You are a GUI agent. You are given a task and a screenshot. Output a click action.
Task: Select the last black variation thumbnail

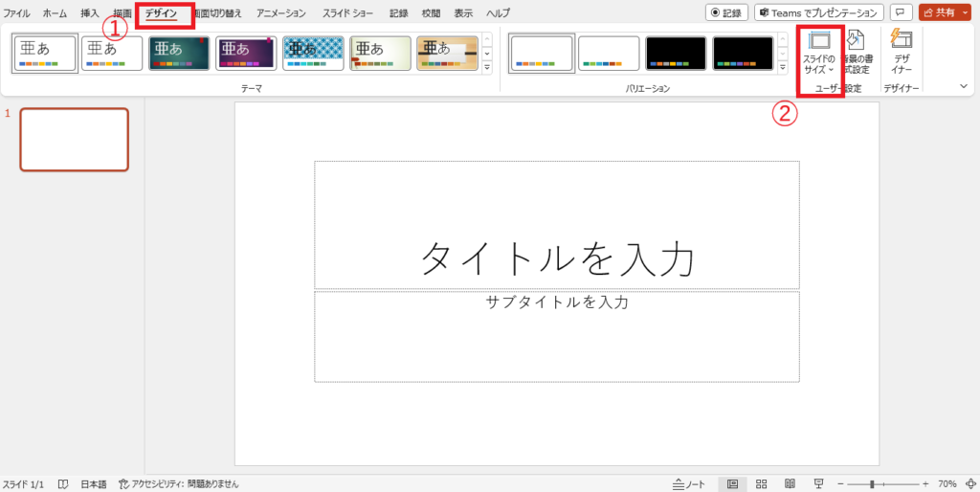(x=743, y=54)
